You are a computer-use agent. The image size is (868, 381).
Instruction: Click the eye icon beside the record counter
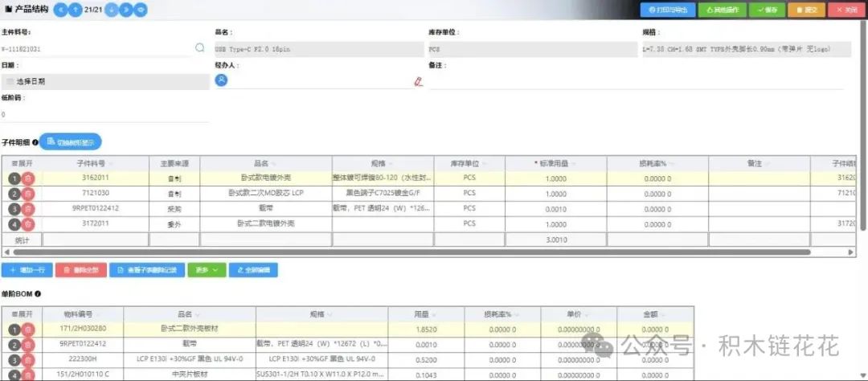click(x=141, y=10)
